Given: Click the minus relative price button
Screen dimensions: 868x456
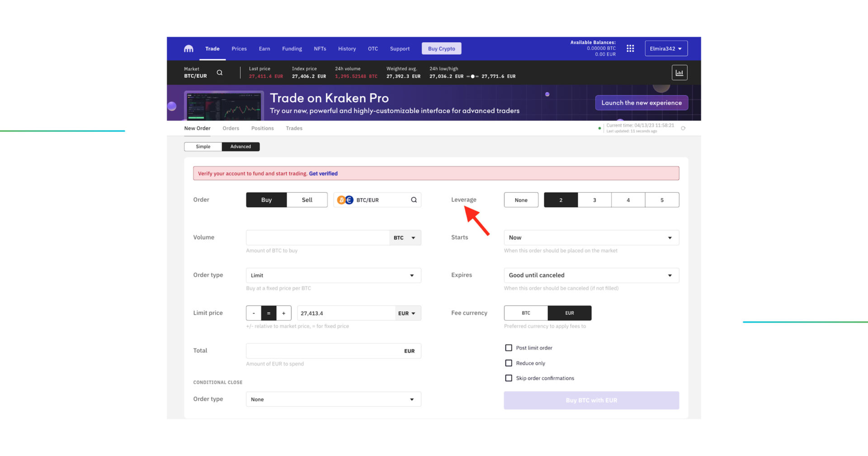Looking at the screenshot, I should pyautogui.click(x=254, y=313).
